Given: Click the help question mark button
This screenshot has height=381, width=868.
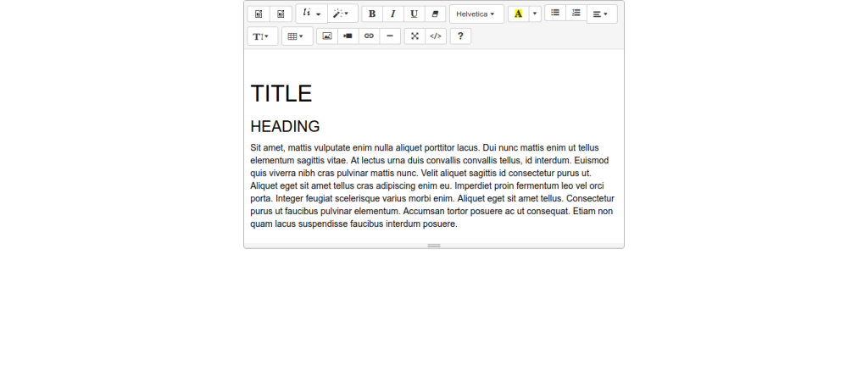Looking at the screenshot, I should point(460,36).
